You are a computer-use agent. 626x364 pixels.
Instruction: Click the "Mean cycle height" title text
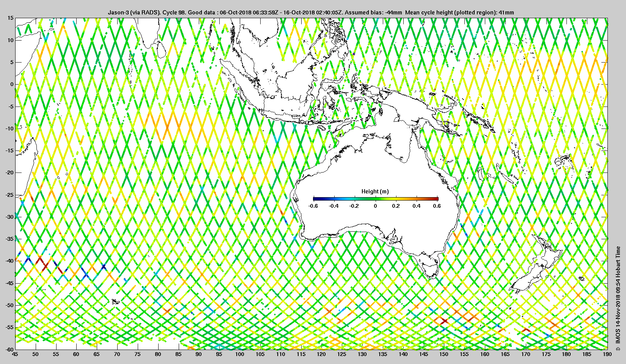428,13
